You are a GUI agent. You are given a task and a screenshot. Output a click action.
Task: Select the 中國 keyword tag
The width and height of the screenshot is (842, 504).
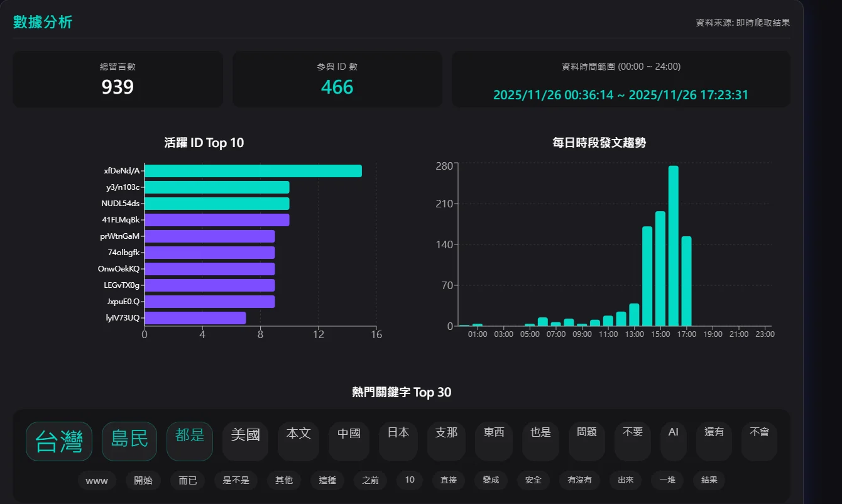pyautogui.click(x=349, y=441)
